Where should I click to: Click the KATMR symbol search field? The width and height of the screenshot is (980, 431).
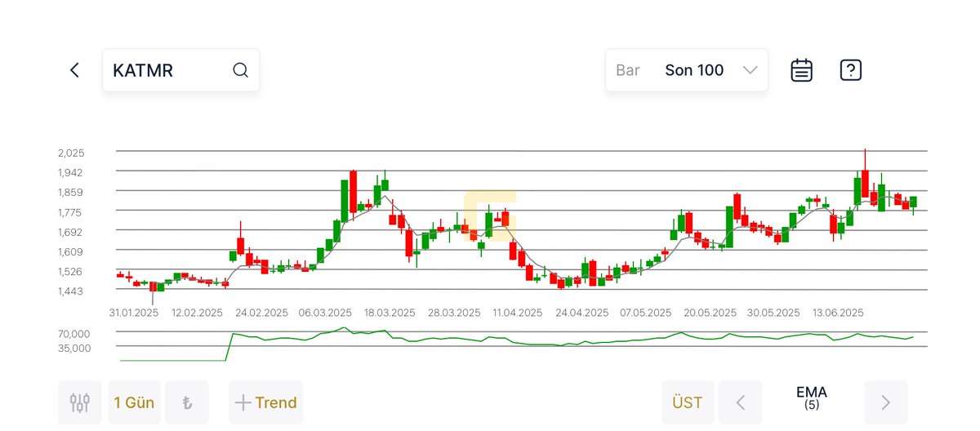click(180, 70)
